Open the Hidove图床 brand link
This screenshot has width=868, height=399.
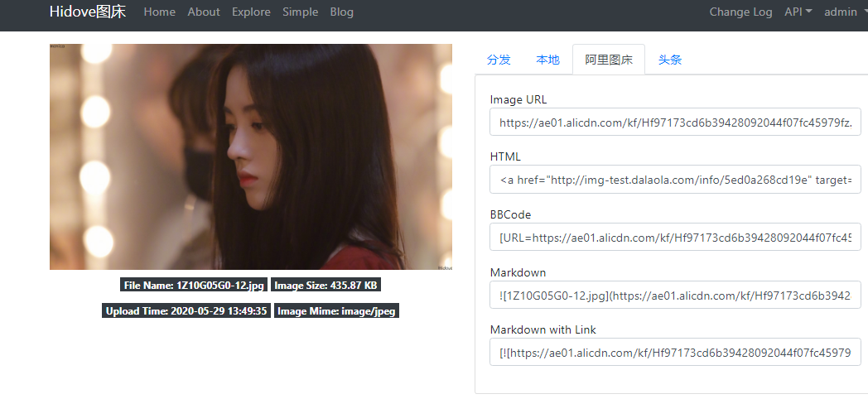point(88,12)
